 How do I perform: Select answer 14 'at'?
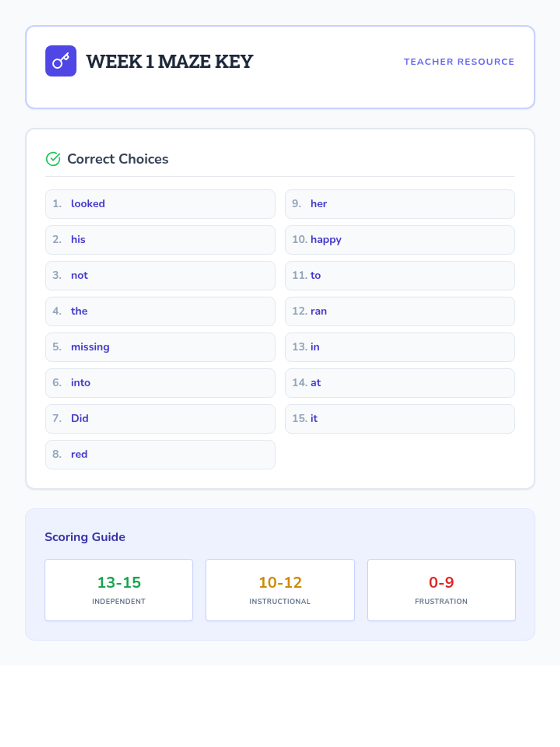[x=399, y=383]
